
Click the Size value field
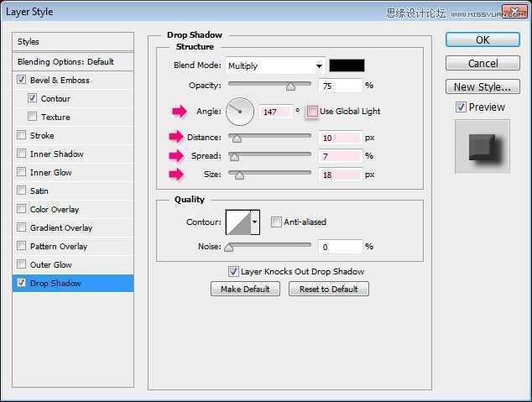click(x=341, y=175)
